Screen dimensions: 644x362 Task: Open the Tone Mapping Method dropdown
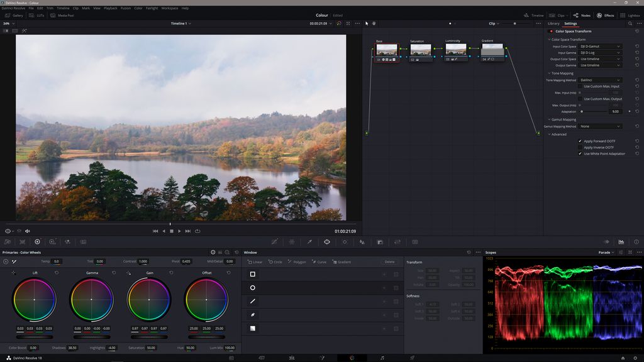601,80
